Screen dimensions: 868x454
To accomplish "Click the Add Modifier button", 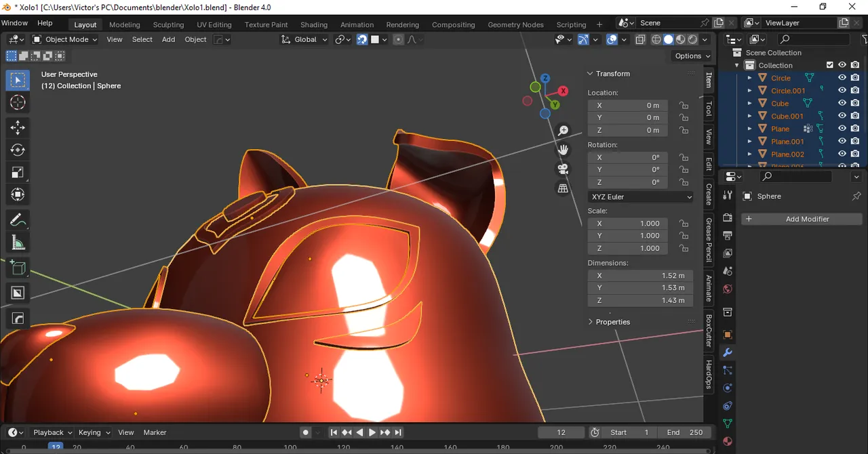I will (x=802, y=219).
